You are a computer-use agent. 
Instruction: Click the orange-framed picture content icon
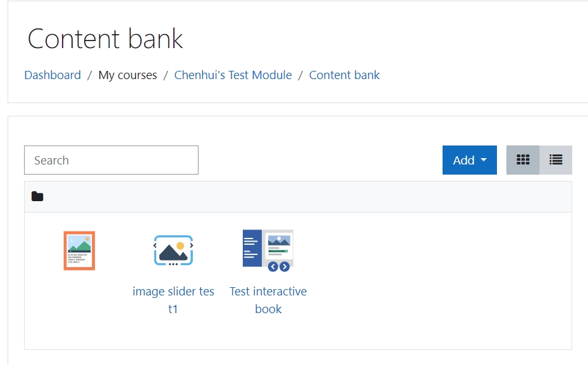click(80, 250)
